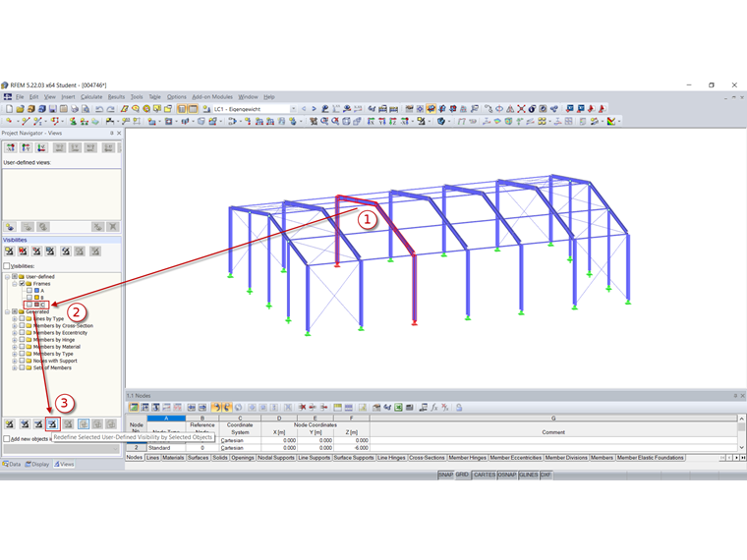Toggle GLINES in the status bar
747x560 pixels.
tap(529, 475)
